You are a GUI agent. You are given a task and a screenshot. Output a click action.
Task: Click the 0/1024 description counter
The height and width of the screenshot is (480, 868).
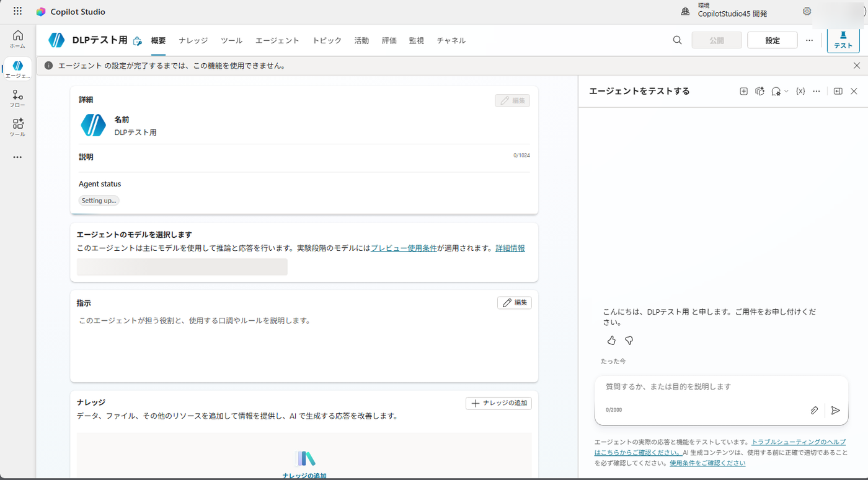tap(521, 155)
